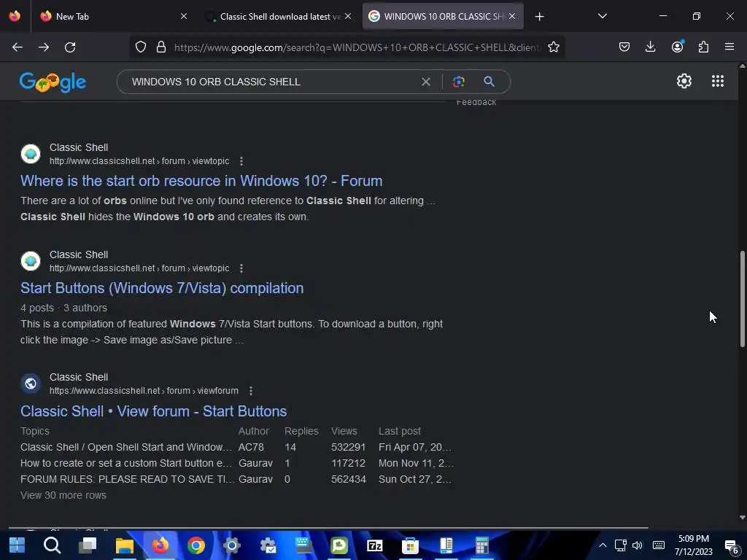Bookmark this page with the star icon
Viewport: 747px width, 560px height.
553,47
